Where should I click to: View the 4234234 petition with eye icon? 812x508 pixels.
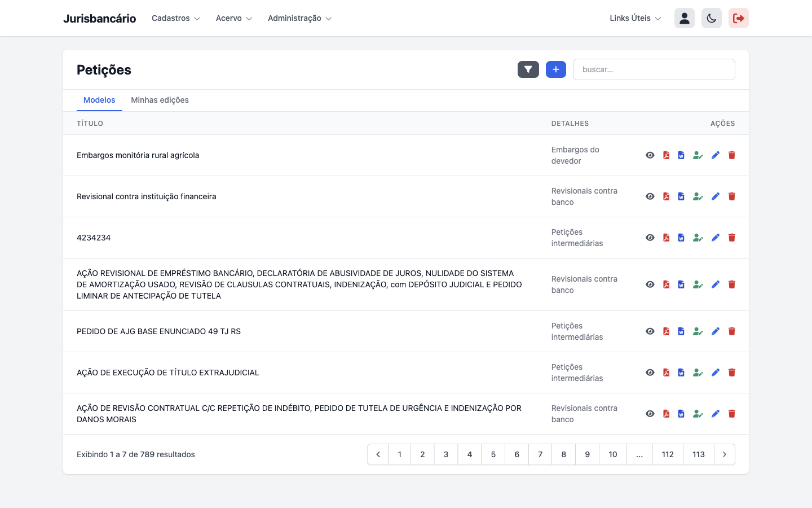650,238
